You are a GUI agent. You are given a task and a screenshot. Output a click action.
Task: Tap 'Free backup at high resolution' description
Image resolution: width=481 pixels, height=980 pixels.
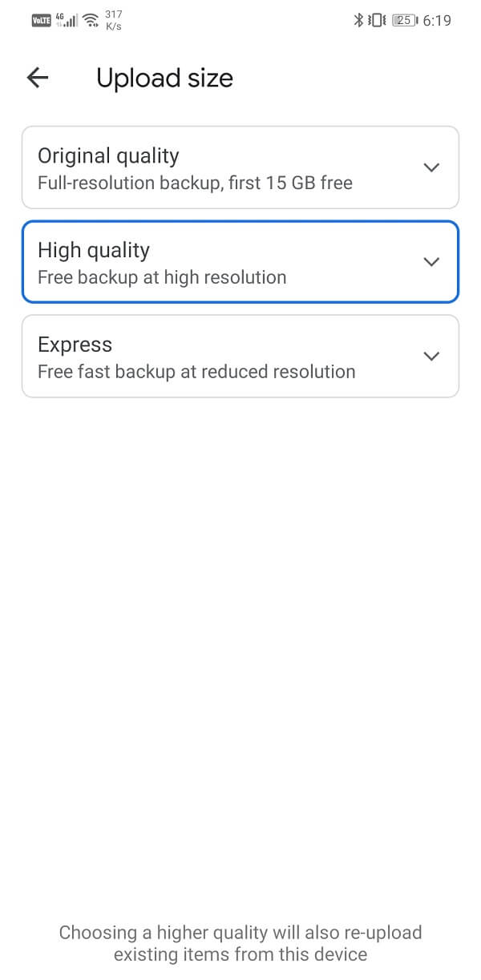point(162,278)
